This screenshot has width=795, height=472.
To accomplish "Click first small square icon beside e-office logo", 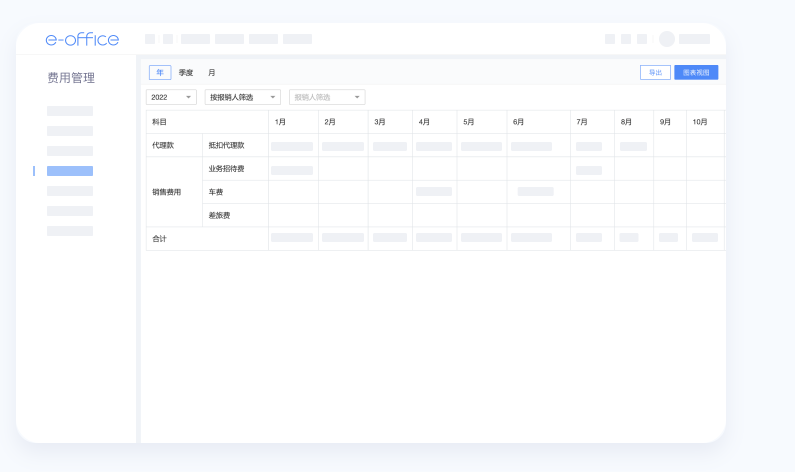I will pos(150,39).
